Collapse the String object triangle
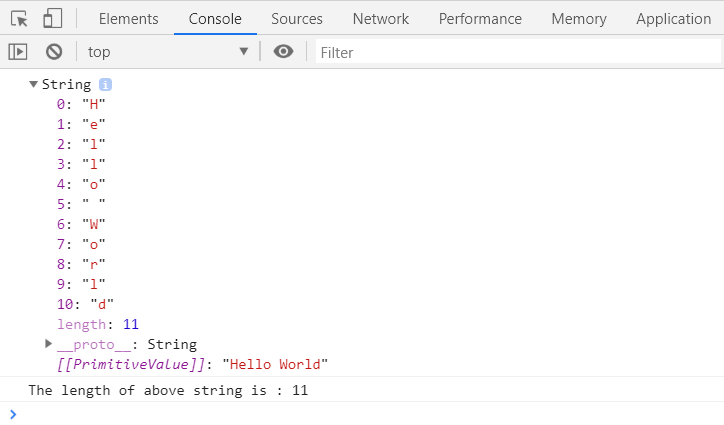724x425 pixels. point(33,84)
